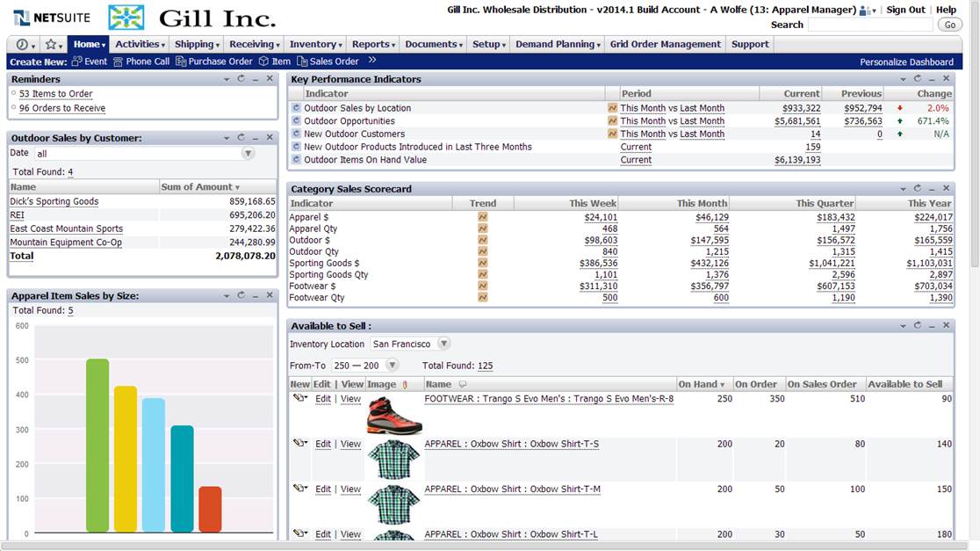The image size is (980, 551).
Task: View the Trango S Evo Men's item
Action: [350, 399]
